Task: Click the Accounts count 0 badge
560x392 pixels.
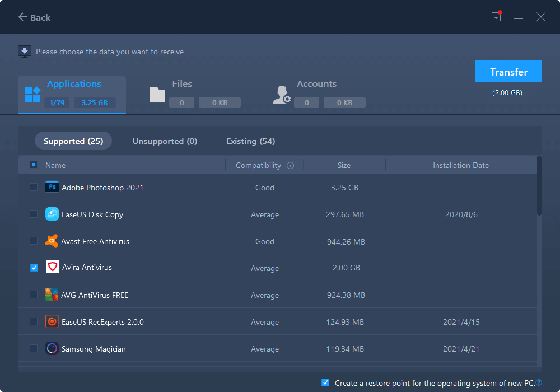Action: pos(306,103)
